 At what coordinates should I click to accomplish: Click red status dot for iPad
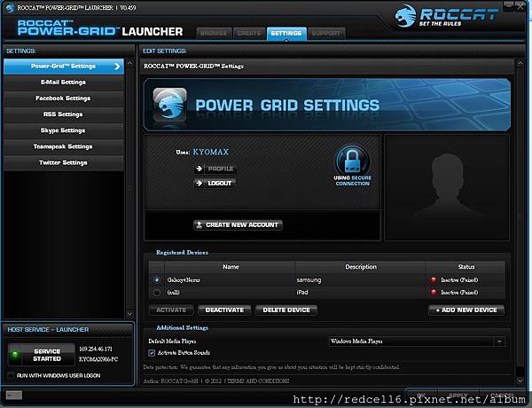pos(434,293)
